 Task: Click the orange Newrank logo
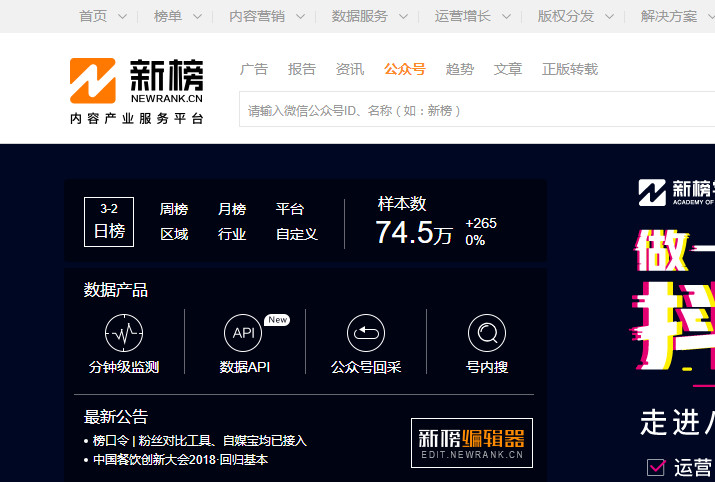[x=93, y=81]
